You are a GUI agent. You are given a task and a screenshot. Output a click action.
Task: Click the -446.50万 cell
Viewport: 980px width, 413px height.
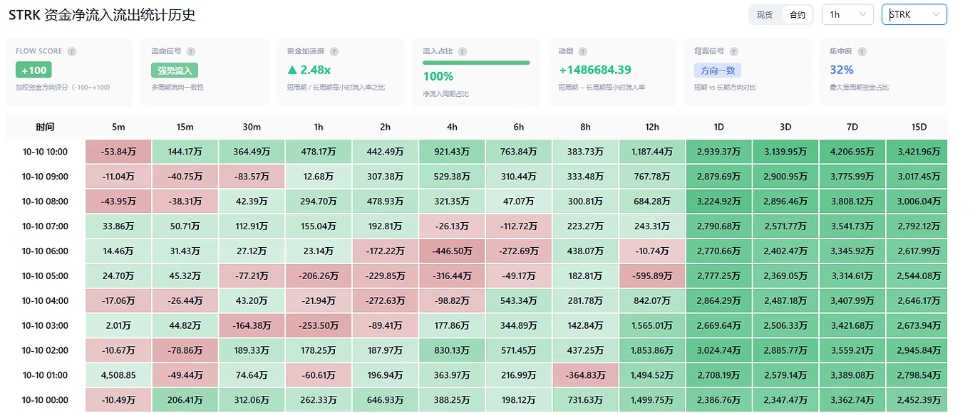452,251
